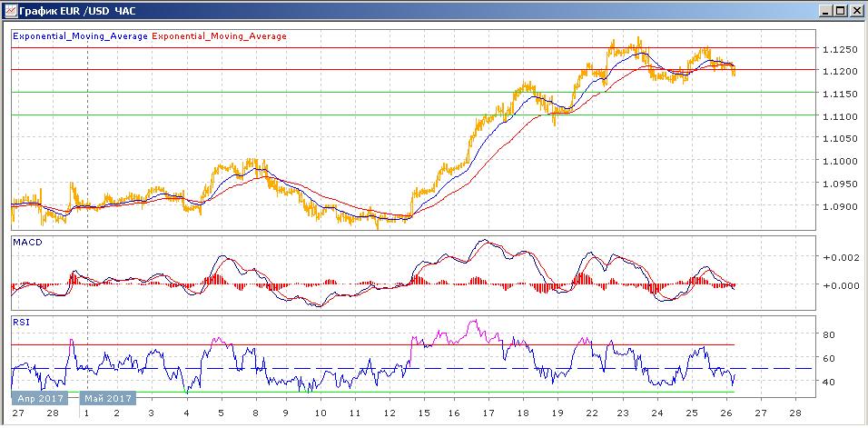Viewport: 868px width, 428px height.
Task: Click the RSI panel label
Action: (x=20, y=323)
